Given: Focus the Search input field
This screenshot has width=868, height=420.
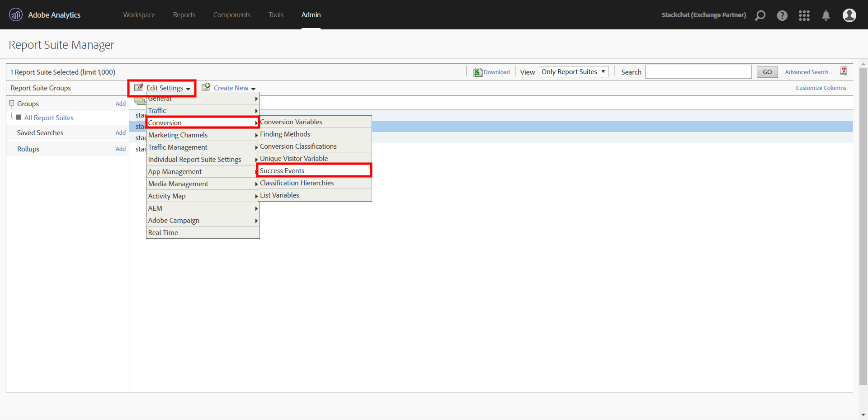Looking at the screenshot, I should click(x=698, y=72).
